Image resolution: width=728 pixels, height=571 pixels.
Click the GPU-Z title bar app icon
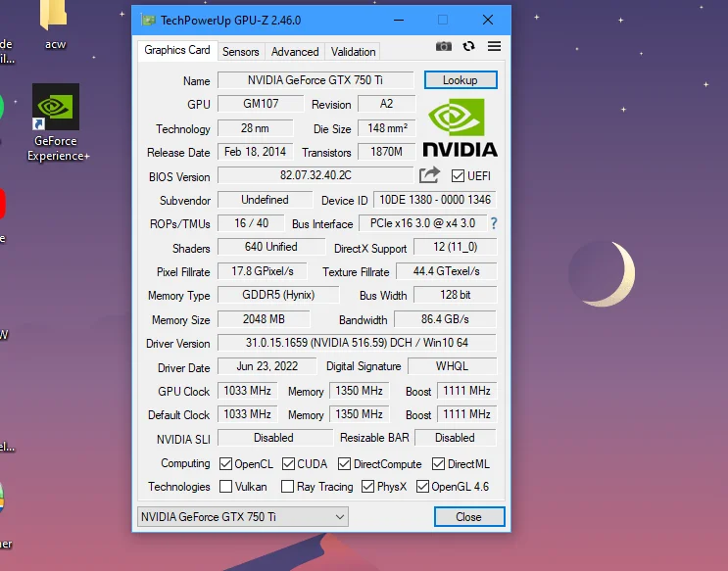coord(148,20)
